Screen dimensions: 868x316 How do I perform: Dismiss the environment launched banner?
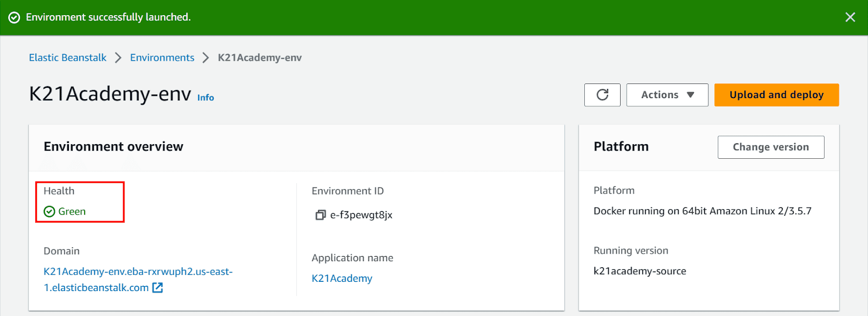coord(850,17)
